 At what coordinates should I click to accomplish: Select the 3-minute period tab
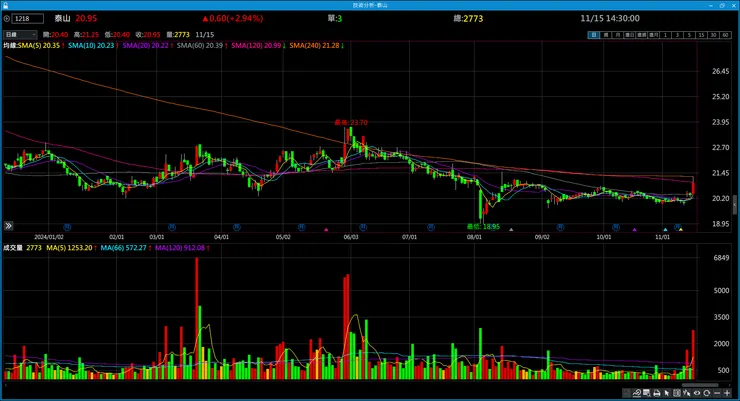pos(677,35)
